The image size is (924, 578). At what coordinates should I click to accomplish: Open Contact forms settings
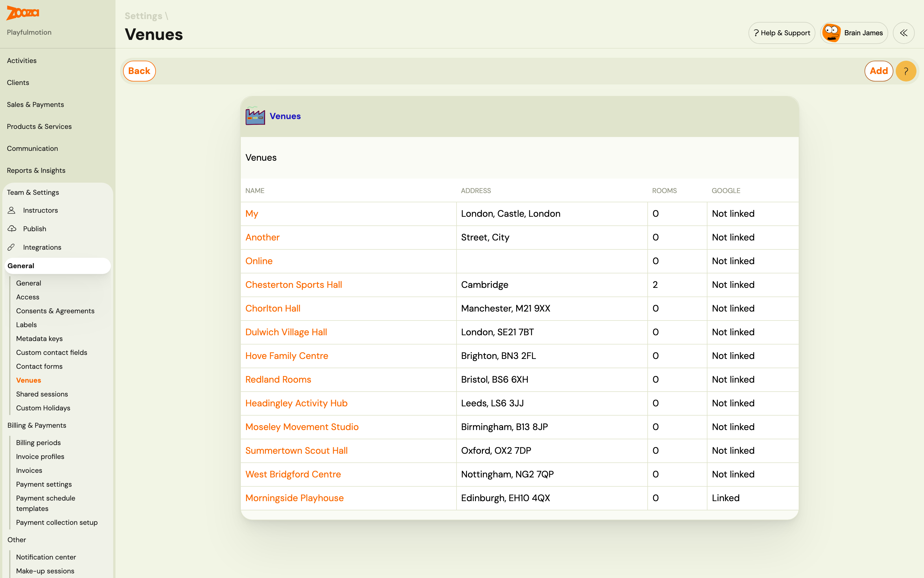pyautogui.click(x=39, y=366)
